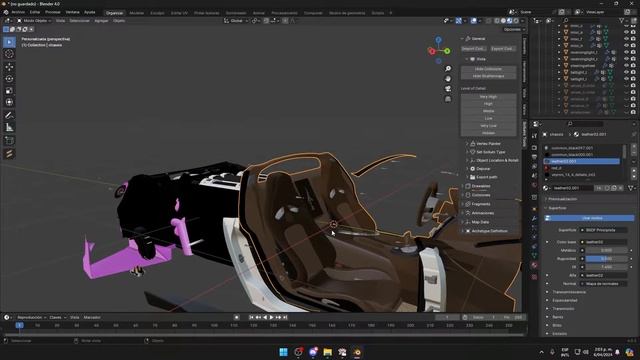Toggle visibility eye of the steeringwheel object
The width and height of the screenshot is (640, 360).
pyautogui.click(x=626, y=66)
